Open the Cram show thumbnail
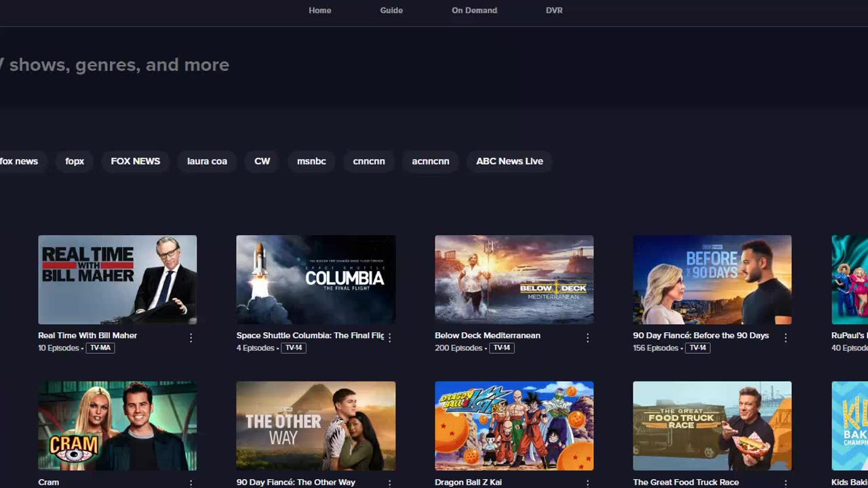The height and width of the screenshot is (488, 868). click(x=117, y=426)
